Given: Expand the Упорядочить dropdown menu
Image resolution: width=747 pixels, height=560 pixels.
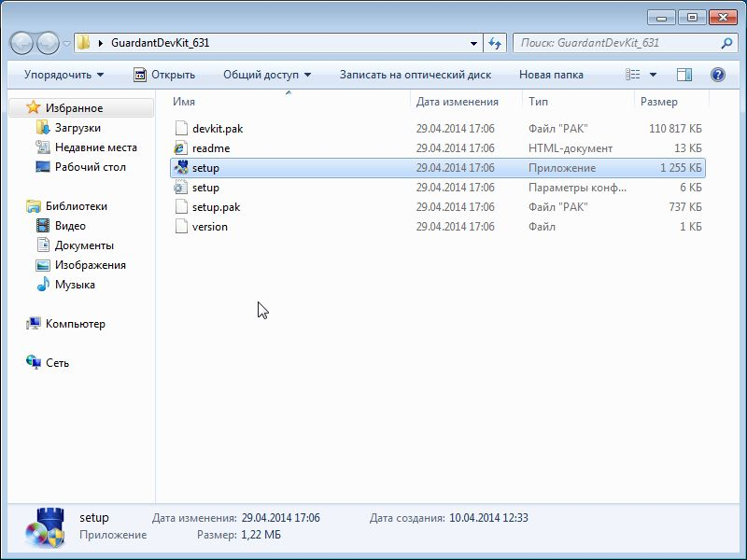Looking at the screenshot, I should tap(63, 75).
